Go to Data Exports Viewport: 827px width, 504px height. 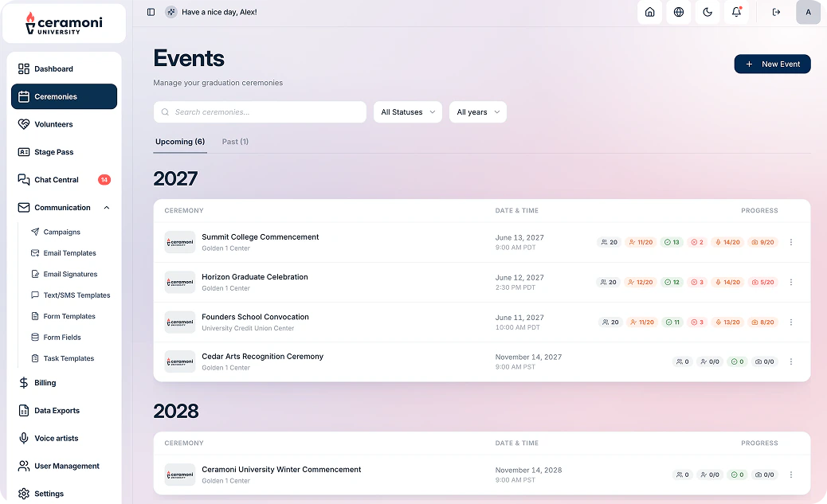[64, 411]
